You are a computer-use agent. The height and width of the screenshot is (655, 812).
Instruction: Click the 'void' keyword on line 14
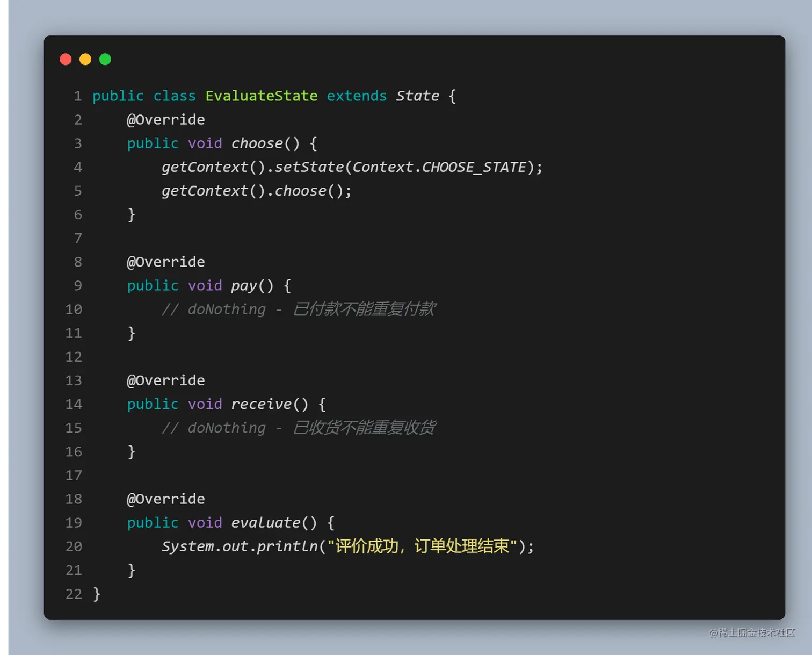pos(205,404)
